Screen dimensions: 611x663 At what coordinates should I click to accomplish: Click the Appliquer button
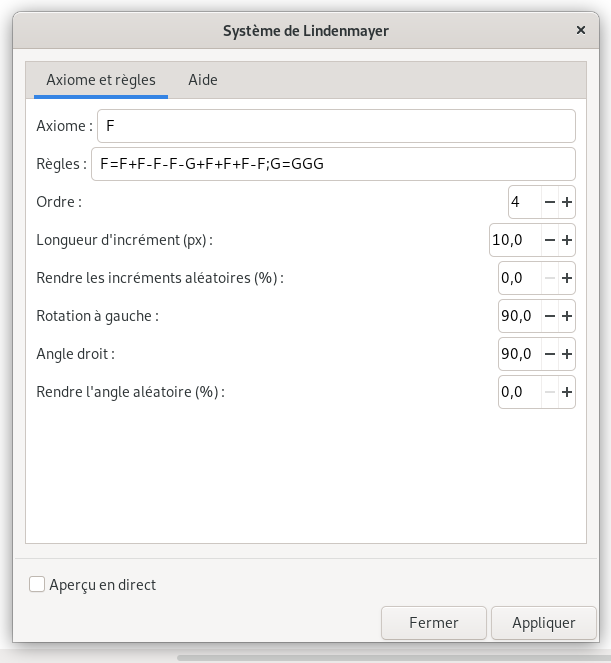pyautogui.click(x=544, y=623)
